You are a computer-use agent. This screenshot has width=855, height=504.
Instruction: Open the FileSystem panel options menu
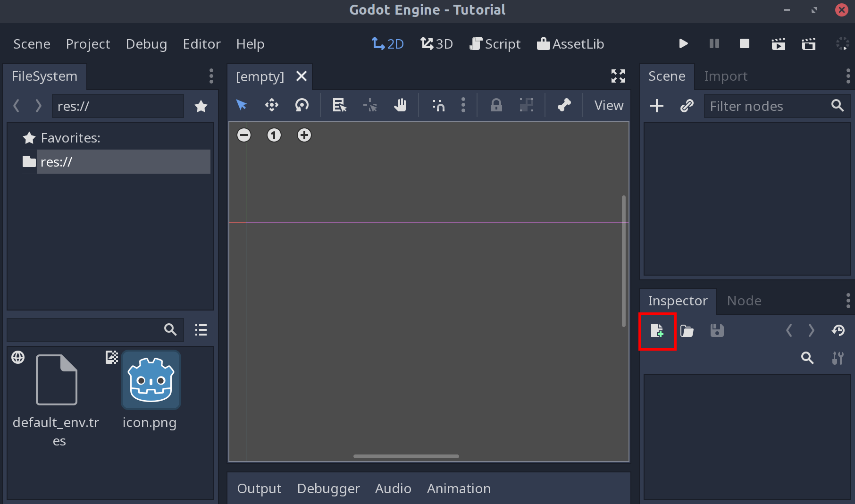211,76
